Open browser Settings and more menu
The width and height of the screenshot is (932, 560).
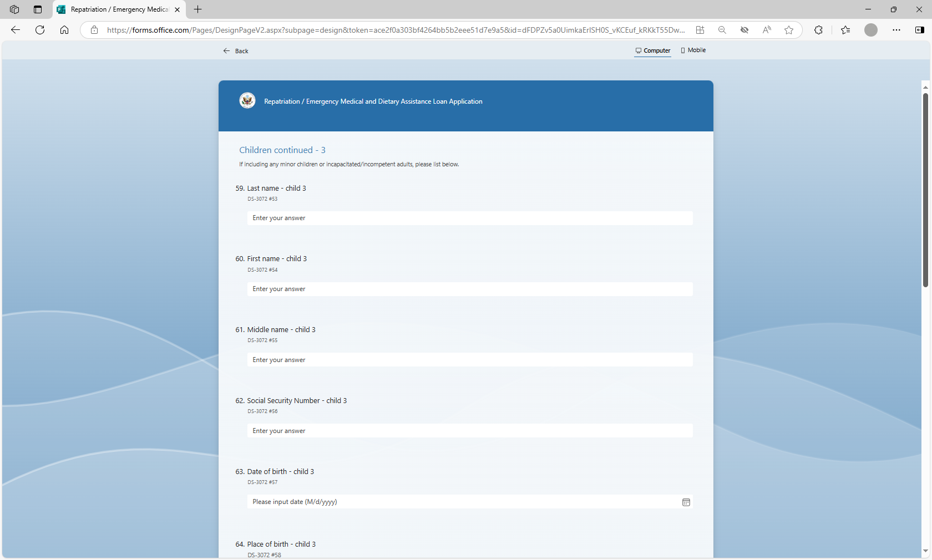[896, 30]
